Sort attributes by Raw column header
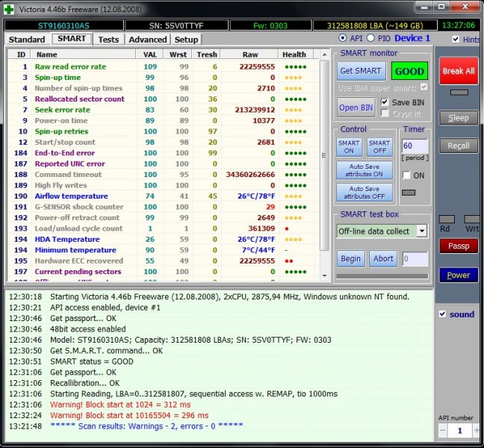Viewport: 484px width, 448px height. [x=249, y=55]
